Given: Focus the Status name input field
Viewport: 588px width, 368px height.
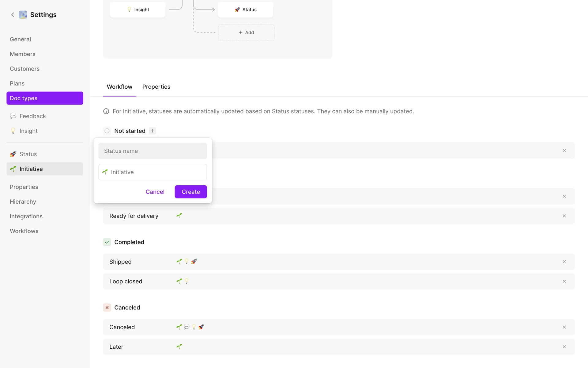Looking at the screenshot, I should [x=153, y=151].
